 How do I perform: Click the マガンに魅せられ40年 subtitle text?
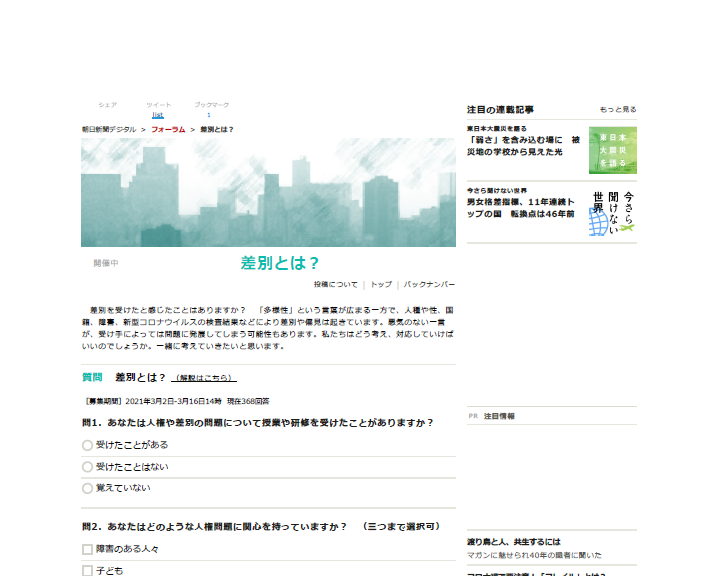pos(534,555)
